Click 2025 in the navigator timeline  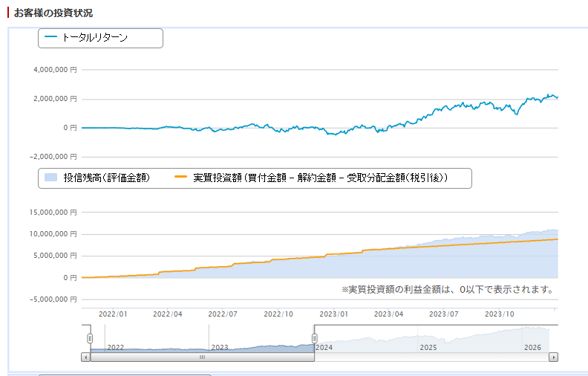pyautogui.click(x=428, y=347)
